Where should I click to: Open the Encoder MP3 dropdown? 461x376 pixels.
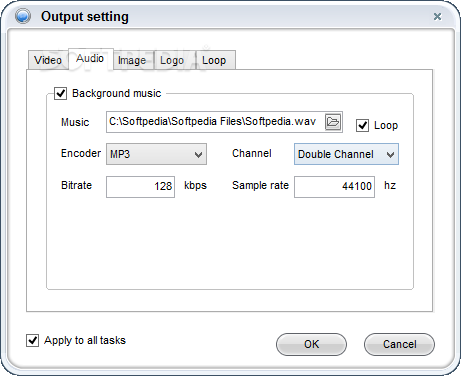pyautogui.click(x=156, y=154)
